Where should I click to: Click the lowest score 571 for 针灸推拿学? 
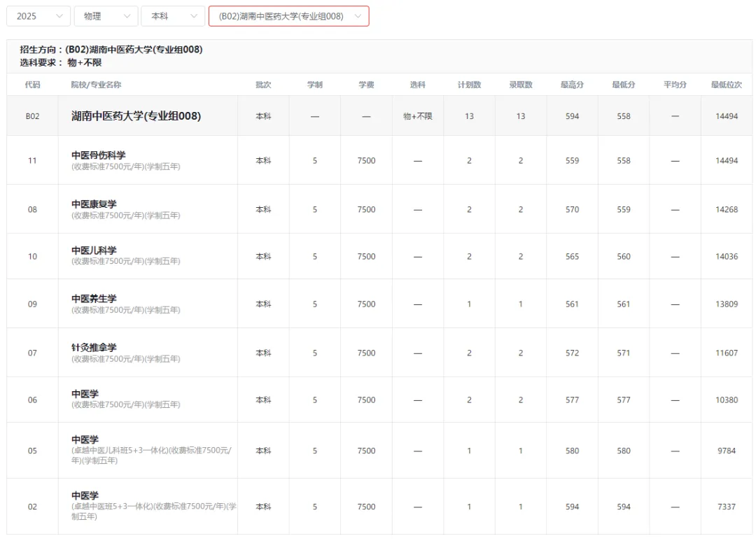[x=624, y=353]
